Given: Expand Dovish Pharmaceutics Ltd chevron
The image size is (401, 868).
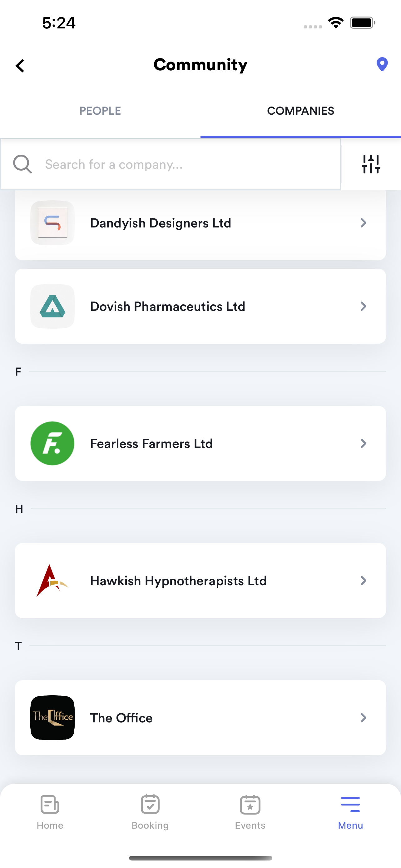Looking at the screenshot, I should (x=363, y=306).
